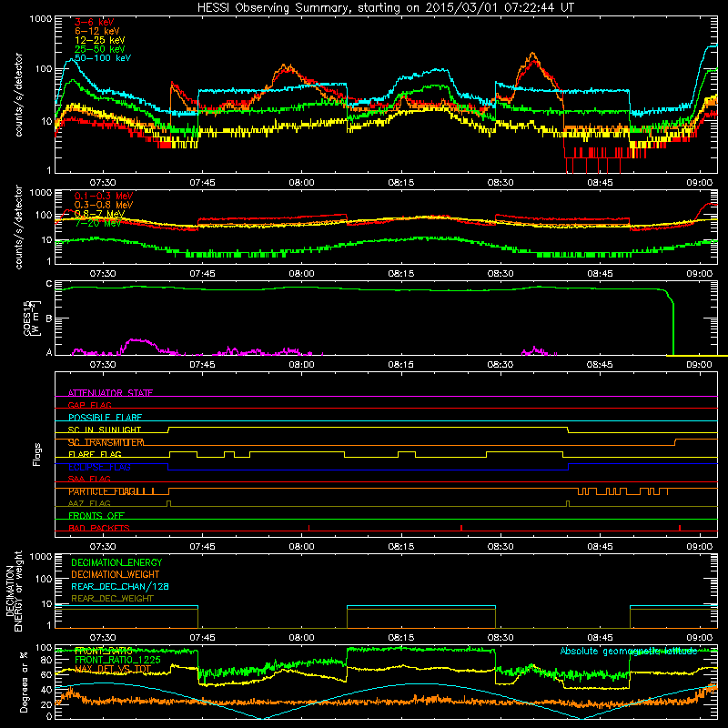Click the REAR_DEC_CHAN/128 legend entry
Image resolution: width=728 pixels, height=728 pixels.
[120, 586]
